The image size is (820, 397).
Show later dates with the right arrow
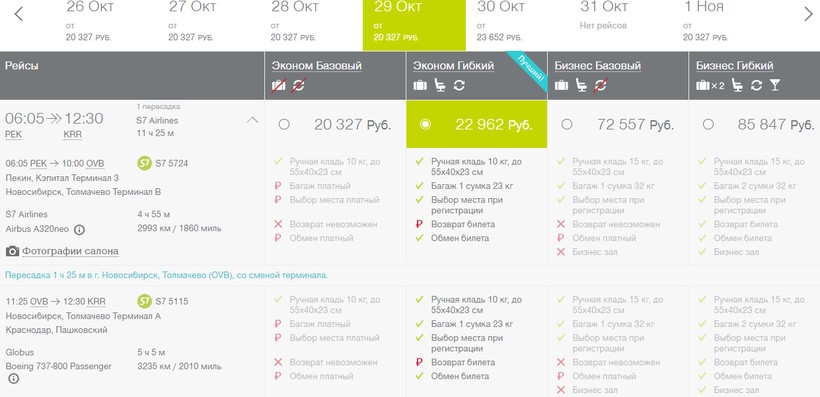point(808,14)
